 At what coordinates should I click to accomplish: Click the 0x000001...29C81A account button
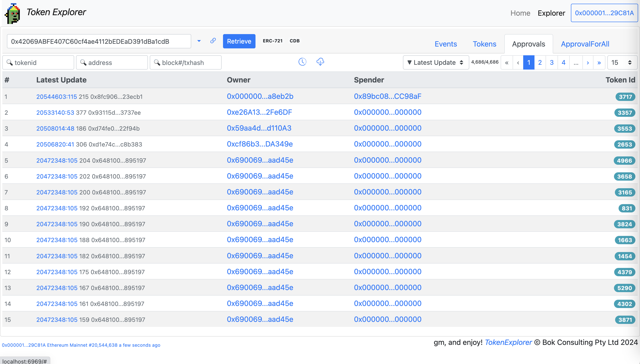click(604, 13)
